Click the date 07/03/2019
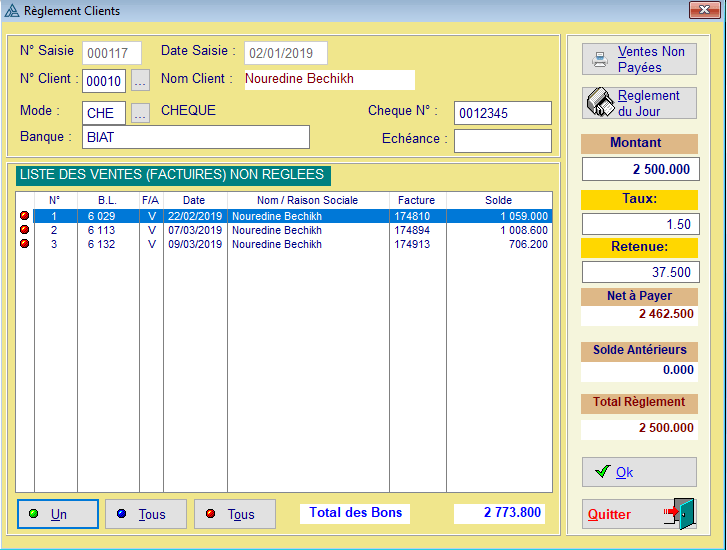The image size is (727, 550). pyautogui.click(x=195, y=230)
